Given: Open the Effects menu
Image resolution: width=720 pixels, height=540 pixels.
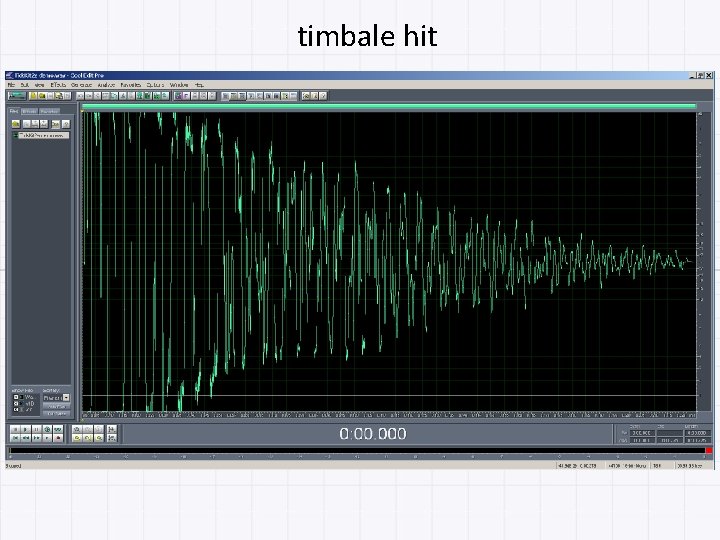Looking at the screenshot, I should click(x=58, y=85).
